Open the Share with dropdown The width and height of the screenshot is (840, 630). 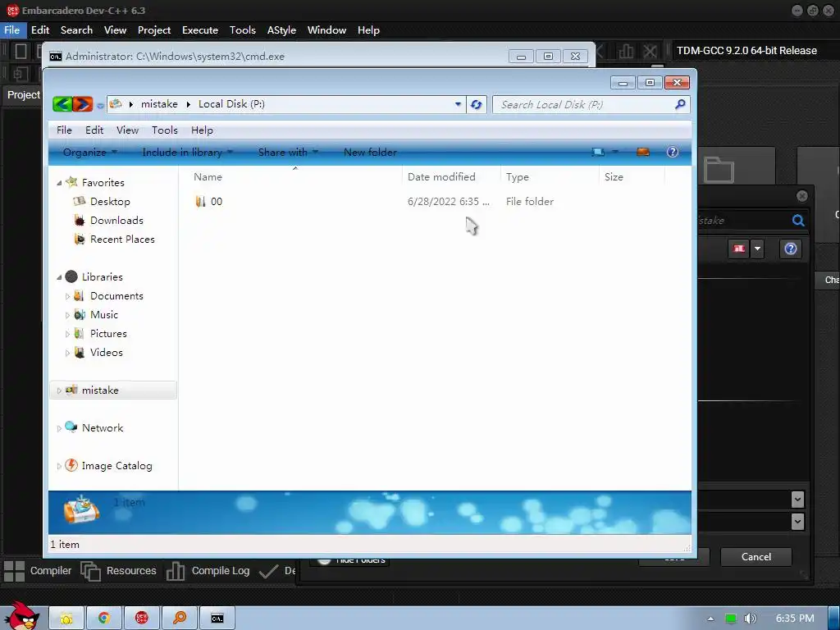288,152
